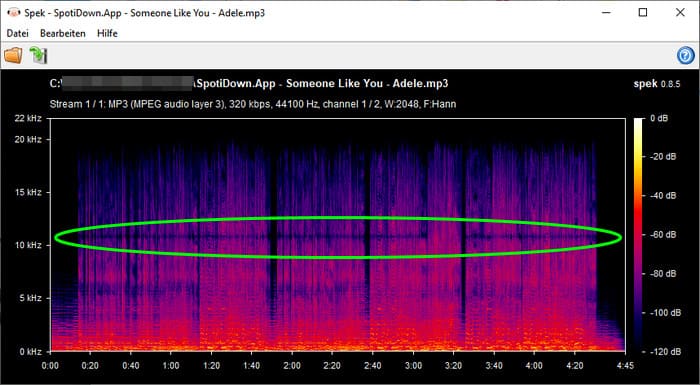700x385 pixels.
Task: Click the save spectrogram toolbar icon
Action: pyautogui.click(x=38, y=55)
